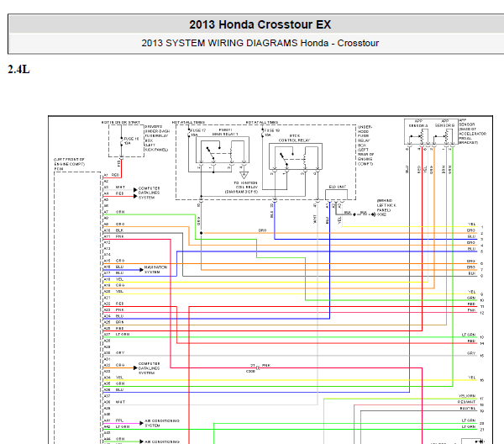The image size is (504, 444).
Task: Click the C306 PNK connector label
Action: (x=260, y=368)
